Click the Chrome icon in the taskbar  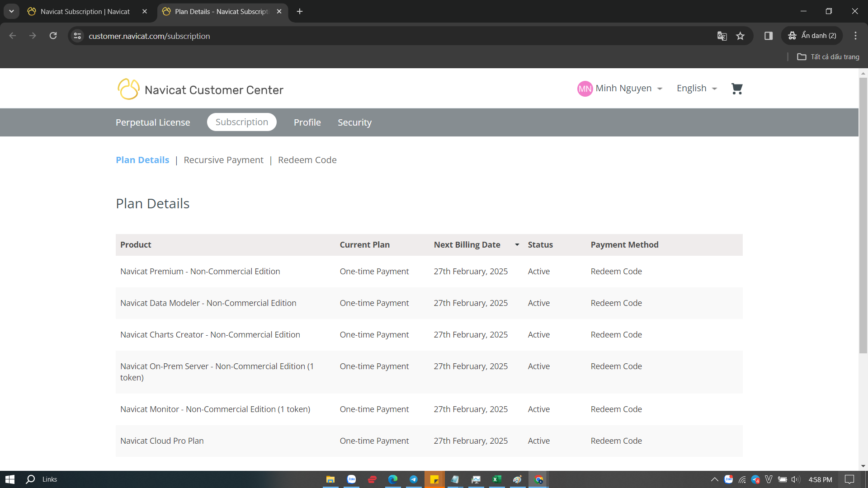click(538, 479)
